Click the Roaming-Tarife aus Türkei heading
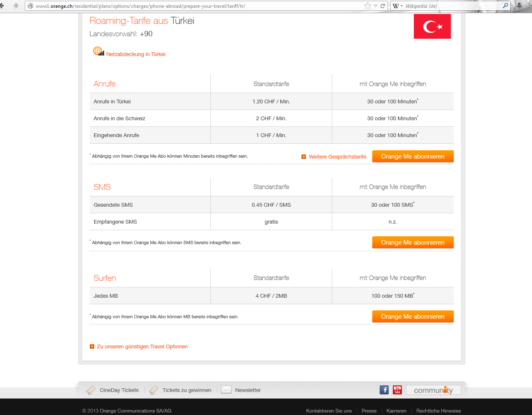This screenshot has width=532, height=415. pyautogui.click(x=142, y=21)
